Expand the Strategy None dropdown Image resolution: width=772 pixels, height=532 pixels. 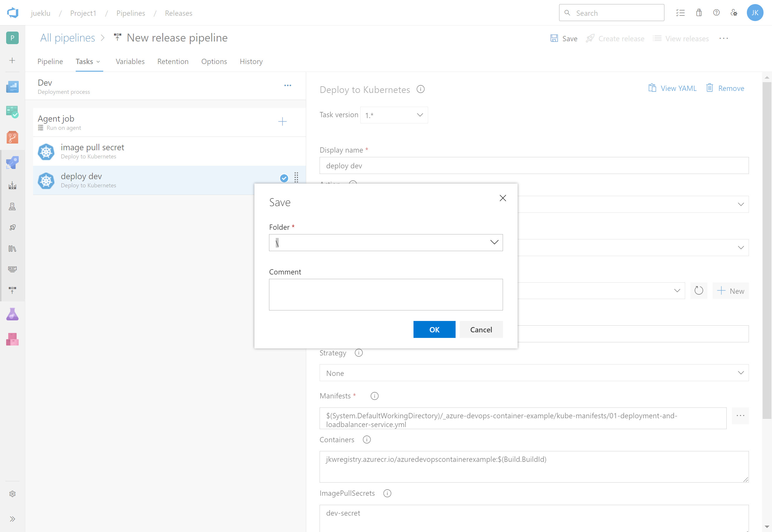click(534, 373)
